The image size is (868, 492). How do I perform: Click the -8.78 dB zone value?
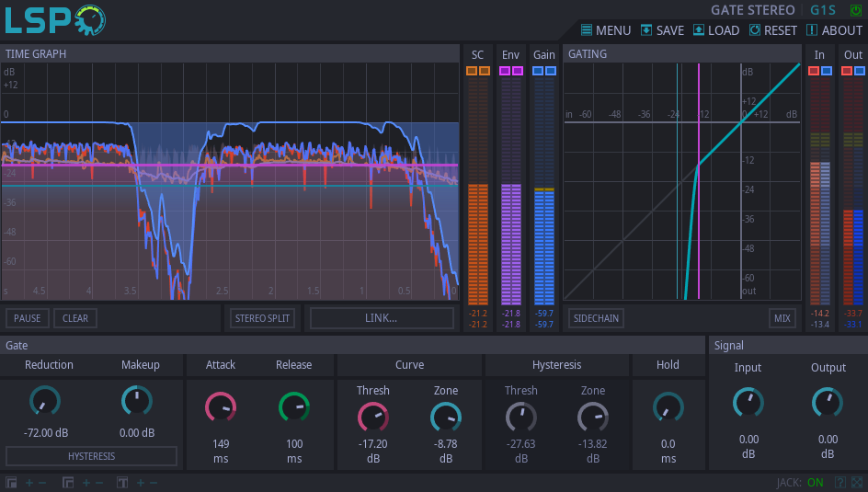coord(446,451)
